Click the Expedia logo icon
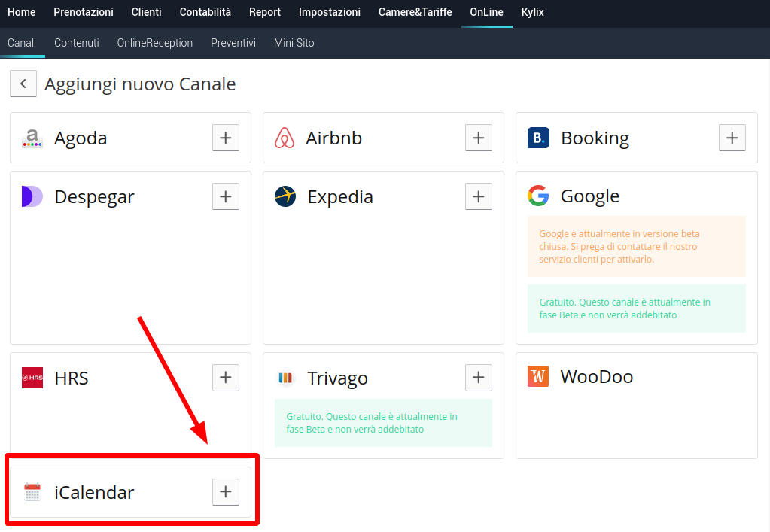 click(x=285, y=196)
